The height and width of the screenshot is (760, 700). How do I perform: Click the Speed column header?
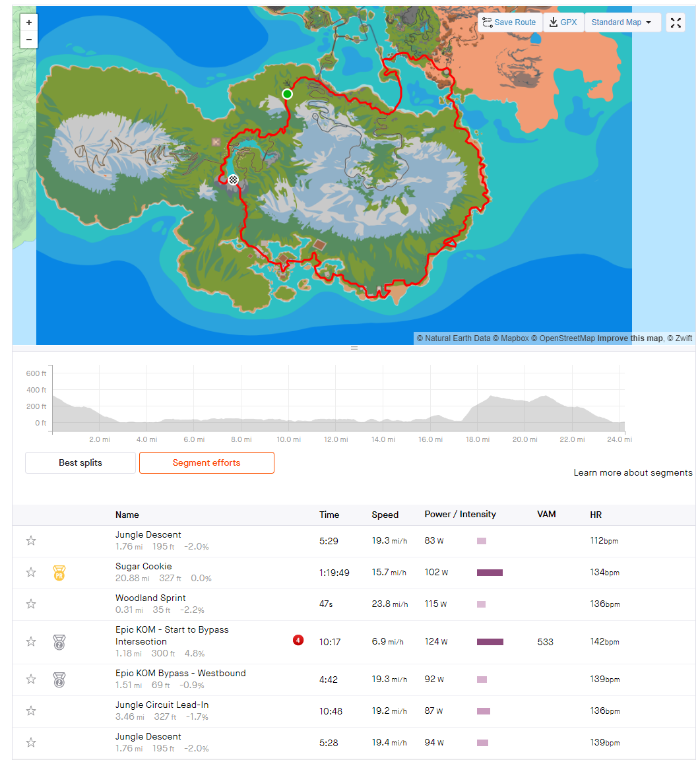pos(385,515)
